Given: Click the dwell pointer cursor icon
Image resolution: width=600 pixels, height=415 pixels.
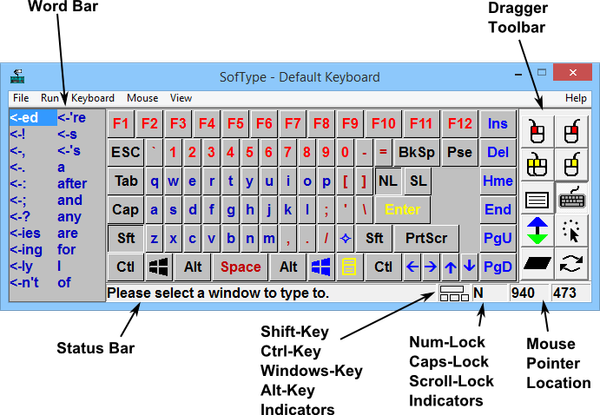Looking at the screenshot, I should point(571,231).
